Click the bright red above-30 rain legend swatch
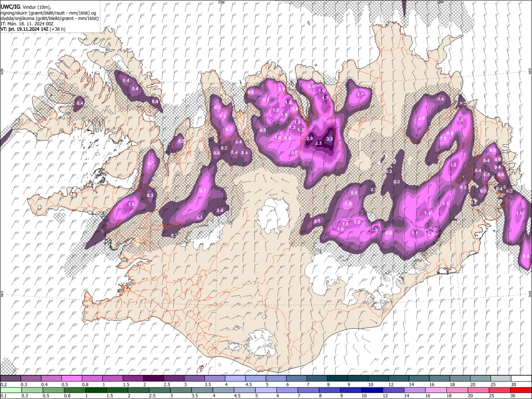The width and height of the screenshot is (532, 399). point(521,390)
